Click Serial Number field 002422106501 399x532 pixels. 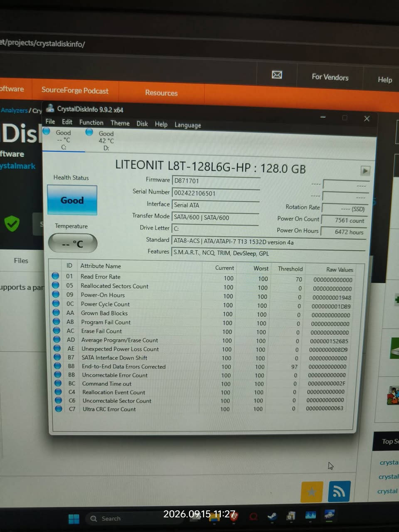pyautogui.click(x=216, y=193)
